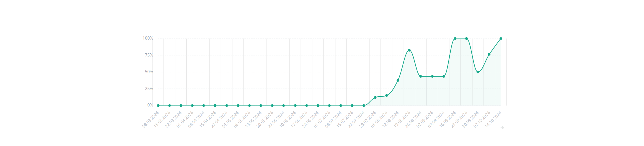
Task: Click the 30.09.2024 dip data point
Action: (478, 72)
